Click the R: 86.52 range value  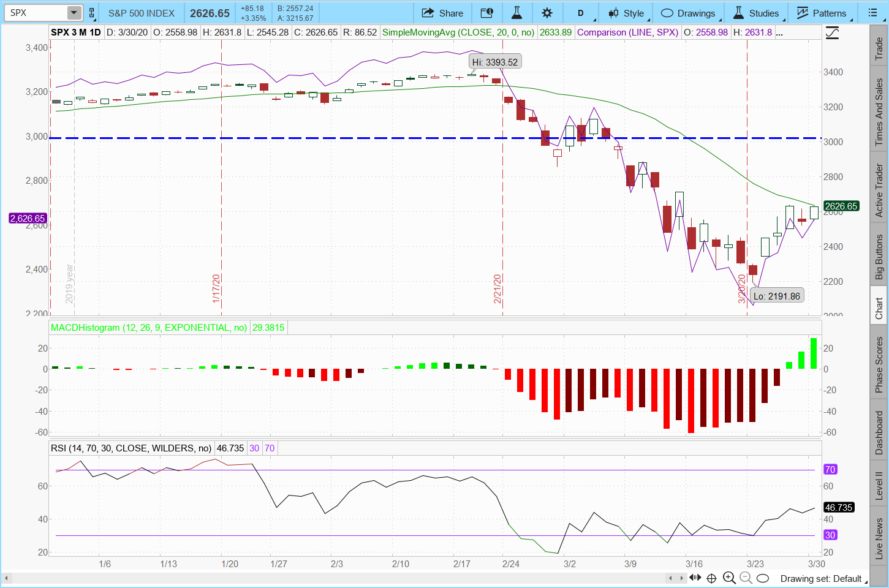click(x=360, y=32)
